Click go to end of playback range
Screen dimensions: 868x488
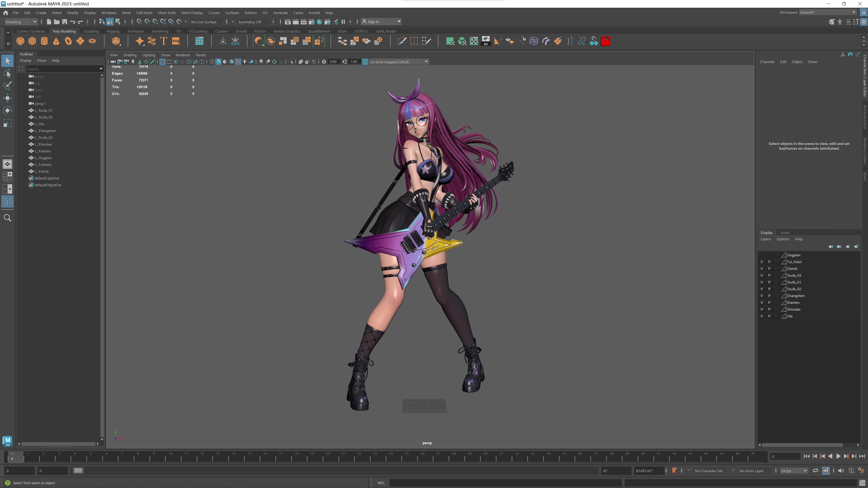click(x=862, y=456)
